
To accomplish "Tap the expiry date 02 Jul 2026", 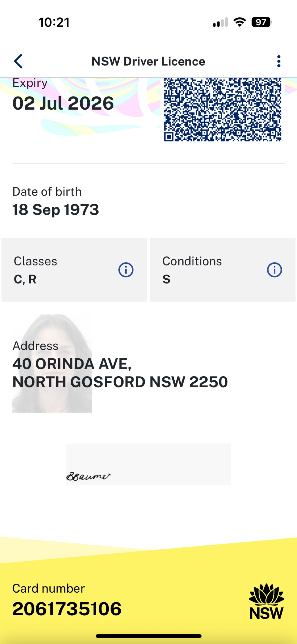I will [x=63, y=103].
